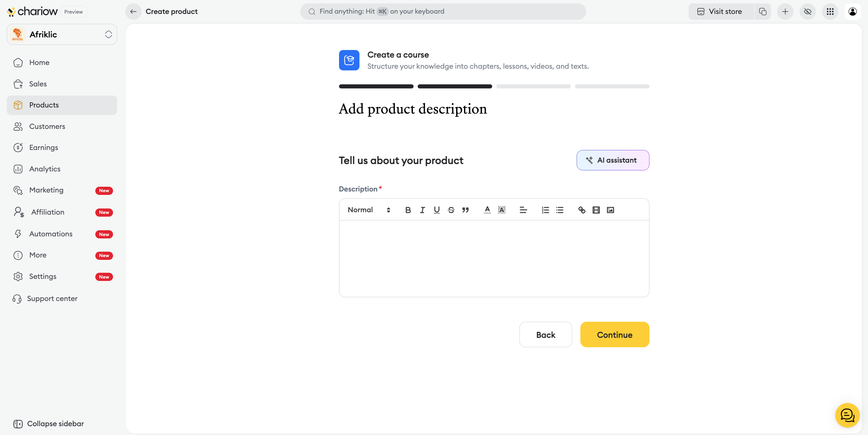Screen dimensions: 868x435
Task: Insert an image into the description
Action: (x=610, y=210)
